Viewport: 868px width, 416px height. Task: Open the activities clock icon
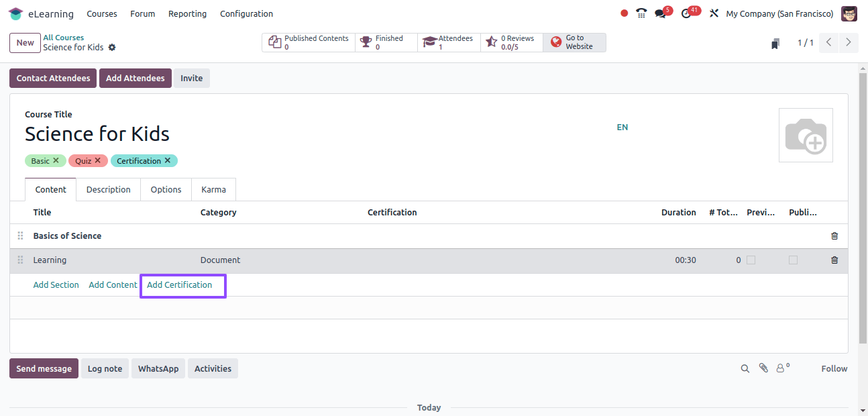[x=686, y=13]
